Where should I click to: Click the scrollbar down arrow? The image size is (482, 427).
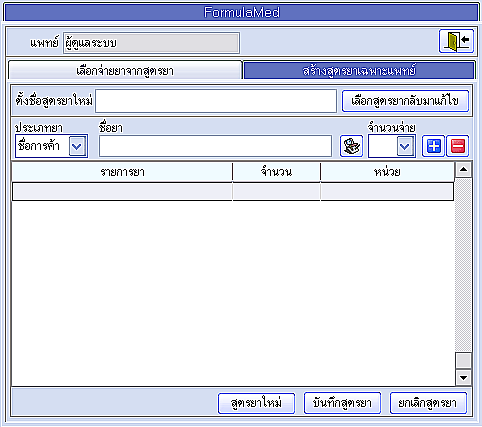click(463, 378)
